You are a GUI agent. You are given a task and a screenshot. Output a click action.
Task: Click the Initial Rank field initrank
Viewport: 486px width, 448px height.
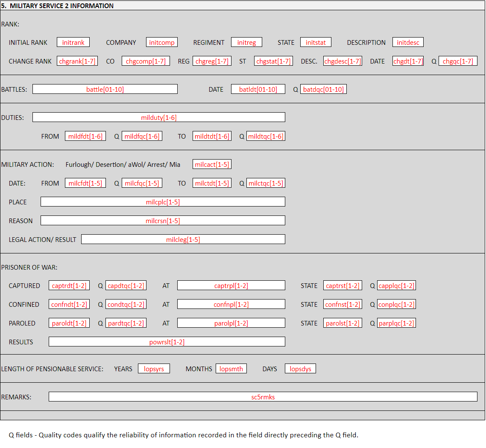coord(73,42)
